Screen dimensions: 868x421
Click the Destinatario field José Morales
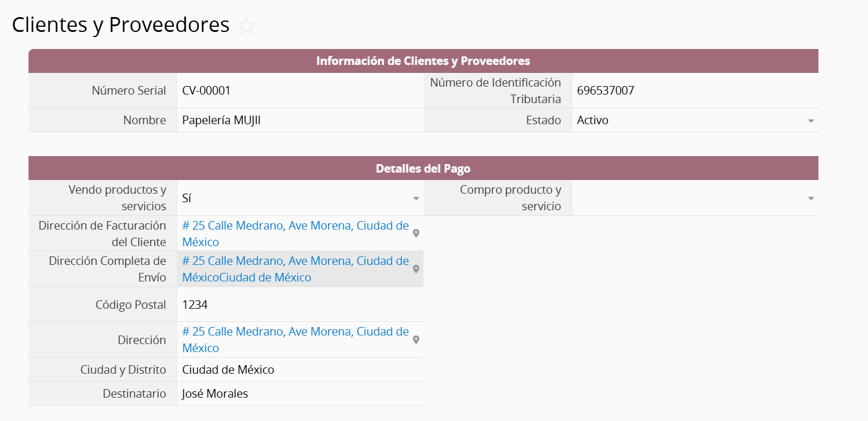tap(215, 394)
